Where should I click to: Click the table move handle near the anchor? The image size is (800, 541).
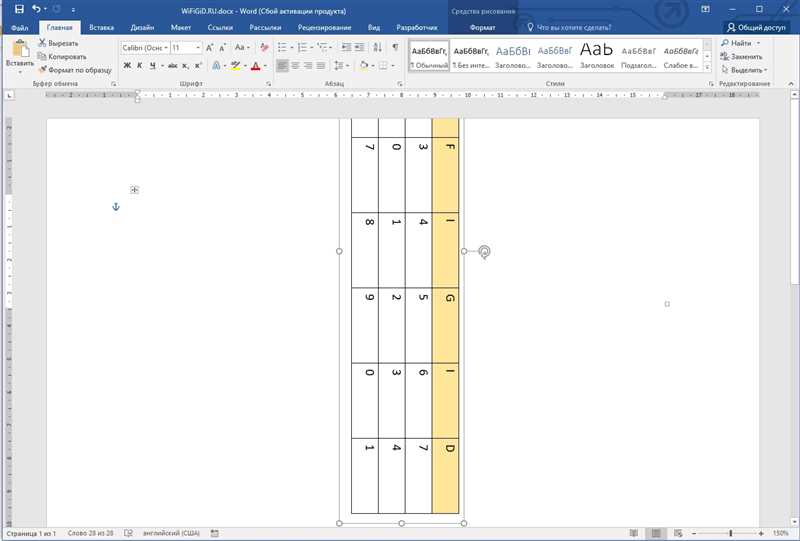[134, 190]
